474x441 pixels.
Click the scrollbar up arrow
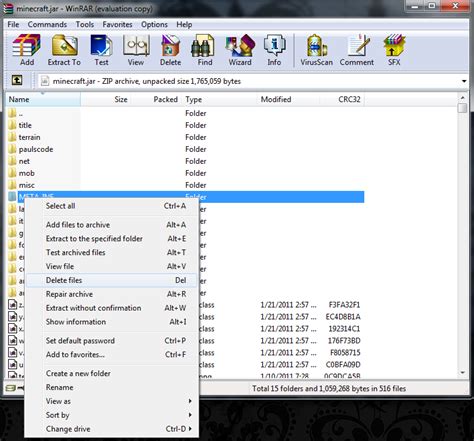click(462, 98)
